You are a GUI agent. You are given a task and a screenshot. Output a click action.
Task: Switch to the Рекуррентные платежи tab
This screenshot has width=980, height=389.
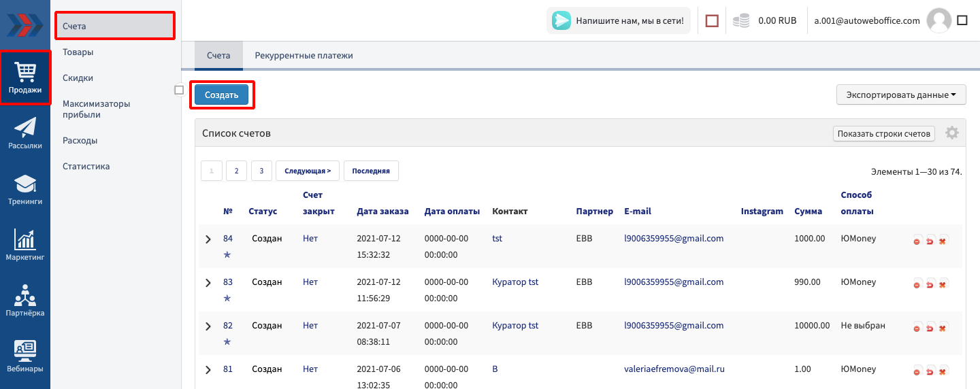point(304,56)
